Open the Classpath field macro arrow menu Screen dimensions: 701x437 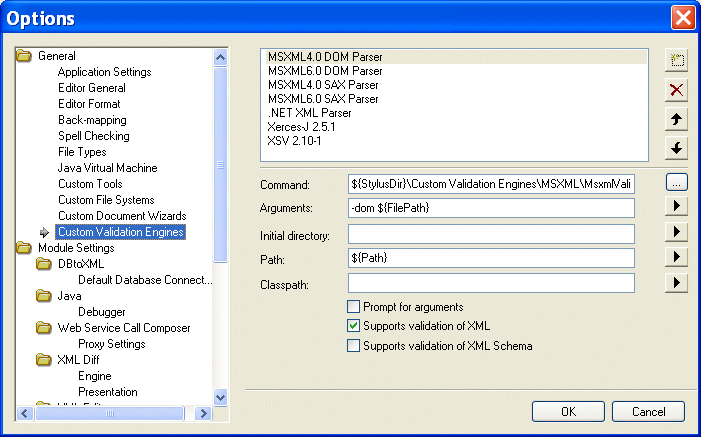coord(677,283)
